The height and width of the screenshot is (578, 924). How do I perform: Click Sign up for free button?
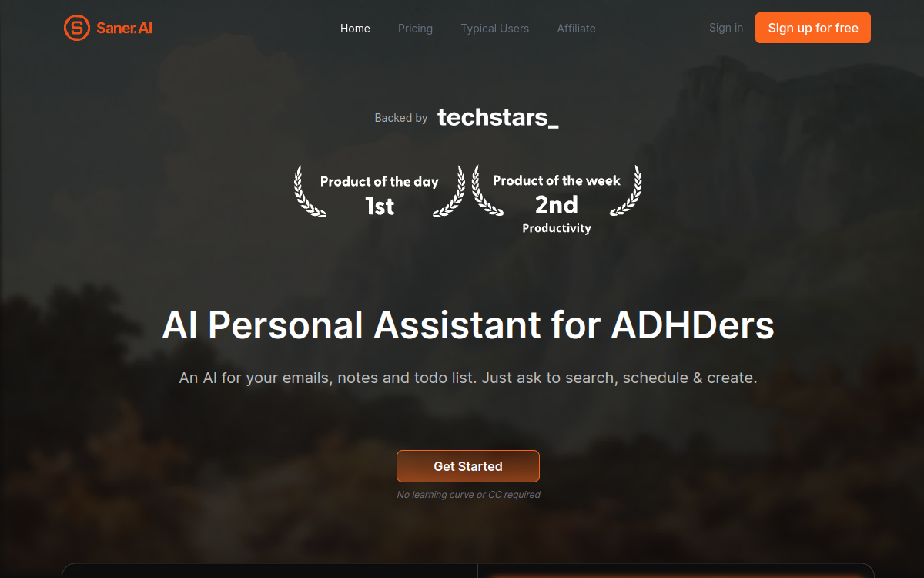click(x=813, y=28)
